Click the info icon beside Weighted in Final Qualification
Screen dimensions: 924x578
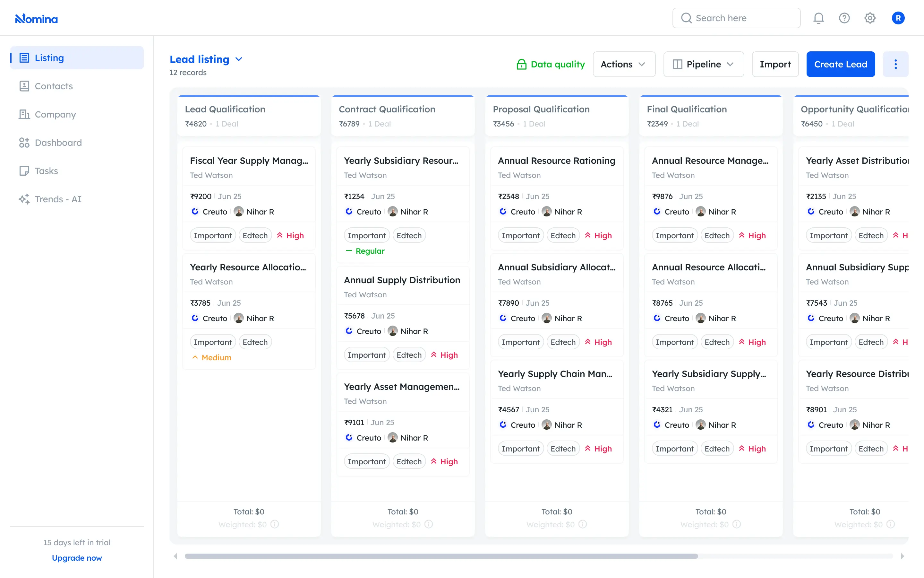coord(737,524)
